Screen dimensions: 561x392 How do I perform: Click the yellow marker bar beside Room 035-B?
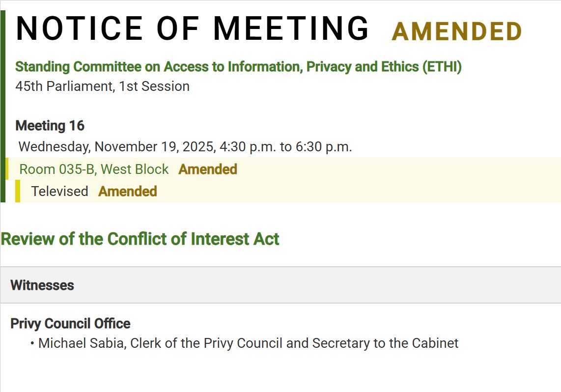pyautogui.click(x=7, y=169)
